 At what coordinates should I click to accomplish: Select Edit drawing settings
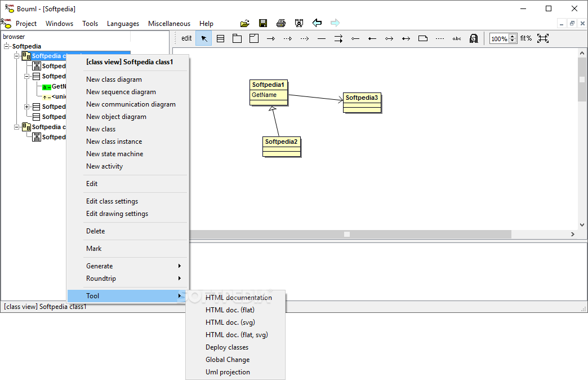127,213
